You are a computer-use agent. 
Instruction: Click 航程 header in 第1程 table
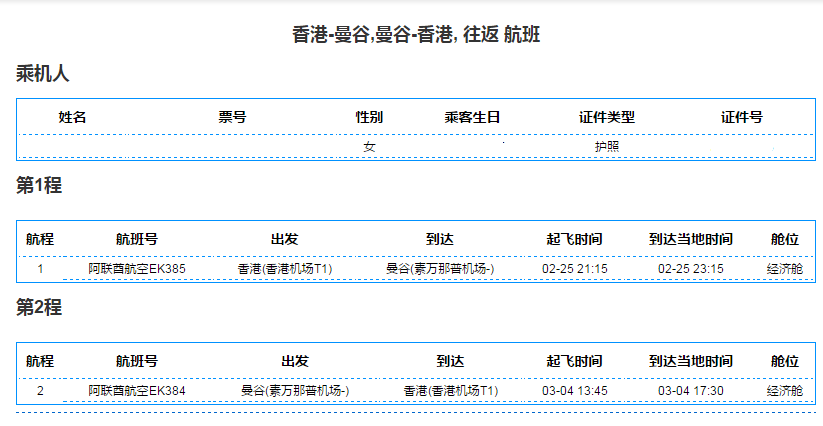(40, 239)
